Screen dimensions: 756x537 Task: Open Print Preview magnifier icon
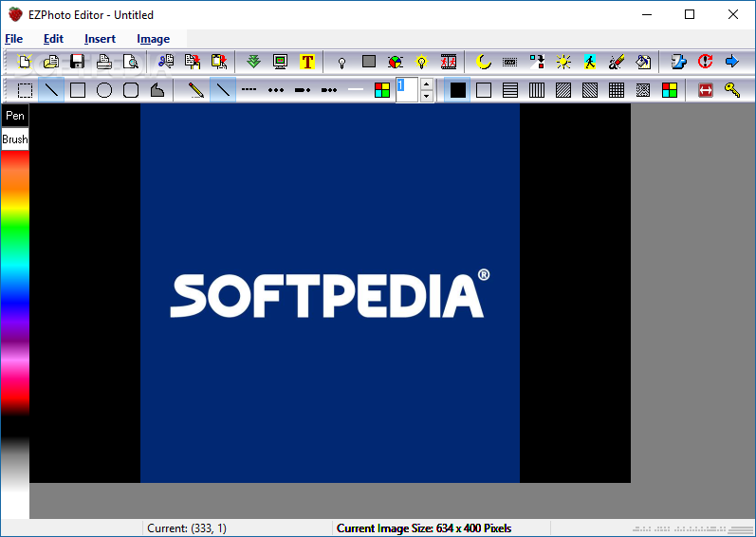pyautogui.click(x=131, y=62)
